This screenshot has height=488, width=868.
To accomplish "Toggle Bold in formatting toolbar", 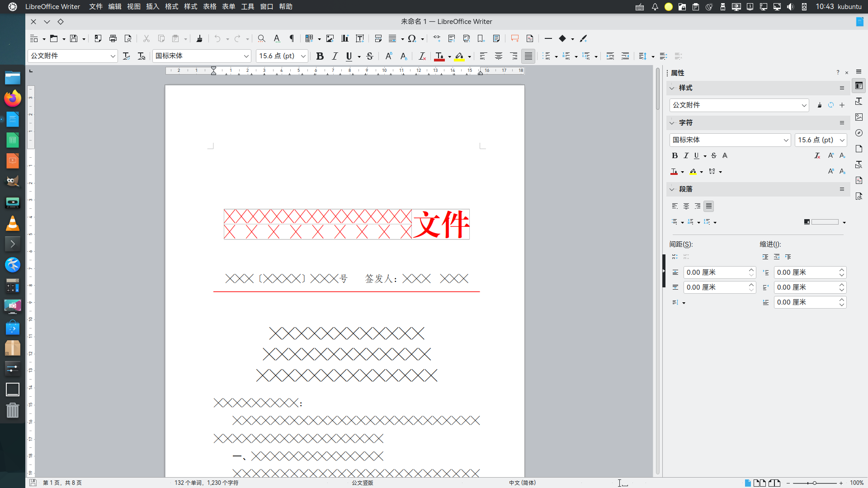I will (320, 56).
